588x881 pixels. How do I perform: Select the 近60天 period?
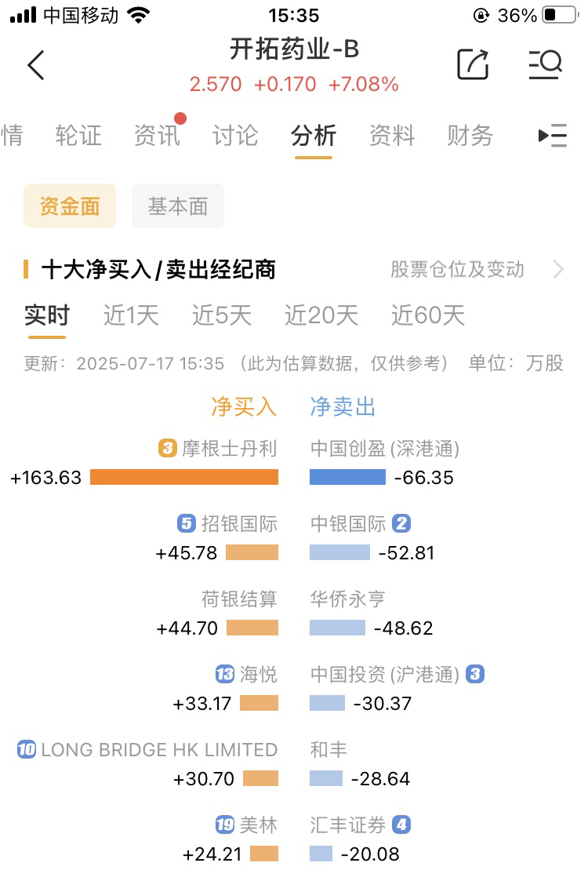click(x=428, y=315)
